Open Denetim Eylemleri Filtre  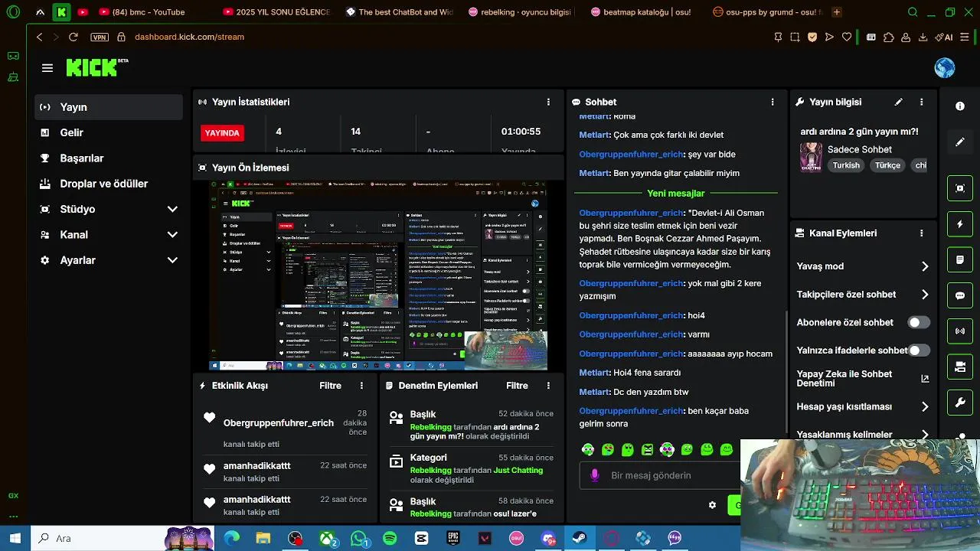[x=517, y=386]
